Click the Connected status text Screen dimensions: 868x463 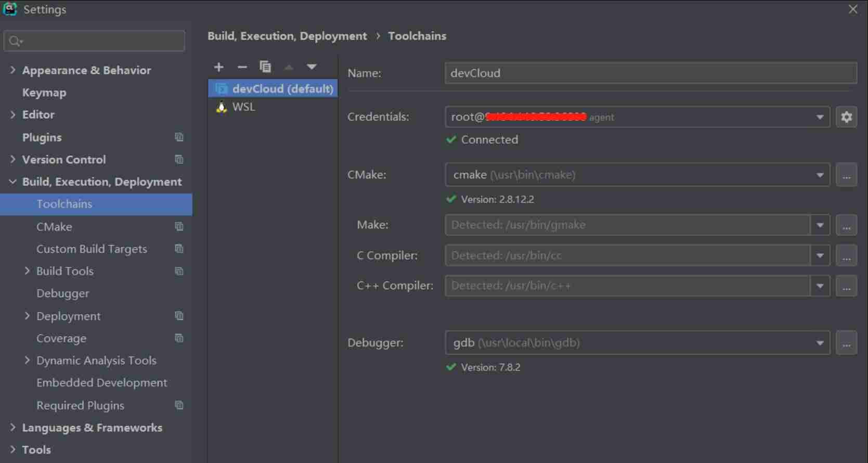489,139
